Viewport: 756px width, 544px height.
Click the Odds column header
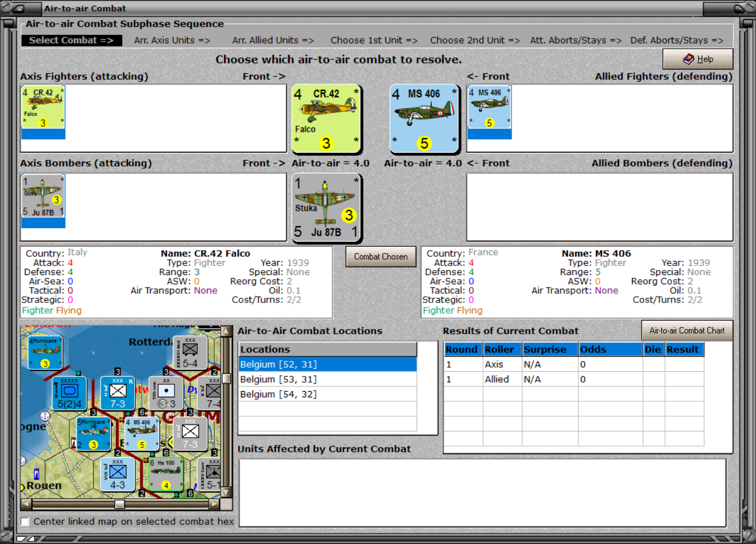(610, 350)
